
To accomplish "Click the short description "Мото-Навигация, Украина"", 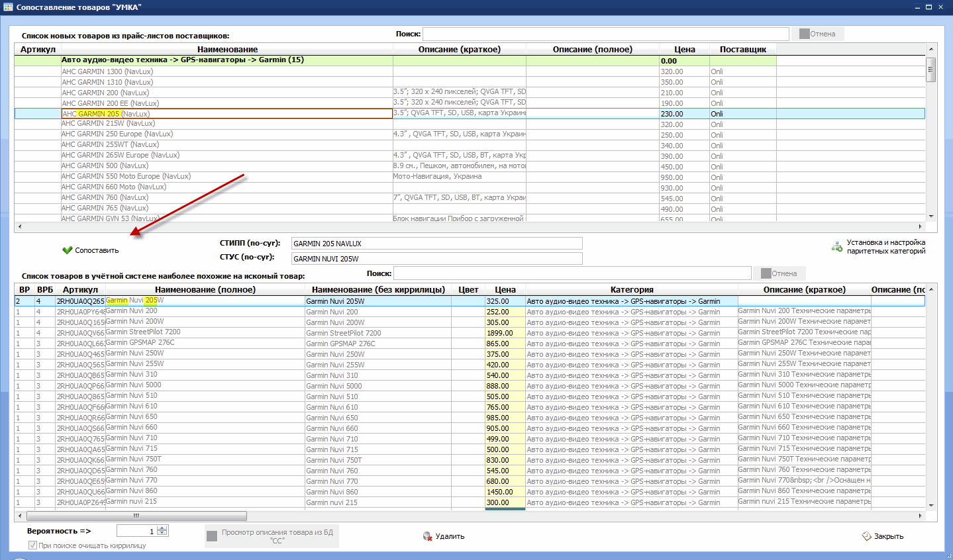I will point(460,177).
